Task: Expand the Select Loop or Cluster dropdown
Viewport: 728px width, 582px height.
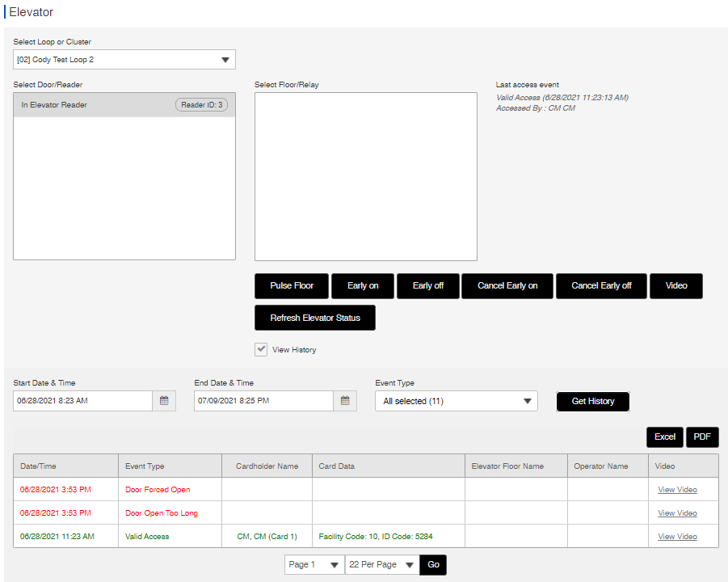Action: (x=124, y=60)
